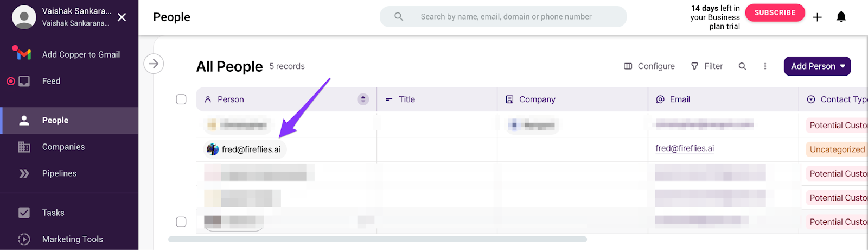Click the search field for people

pyautogui.click(x=506, y=17)
